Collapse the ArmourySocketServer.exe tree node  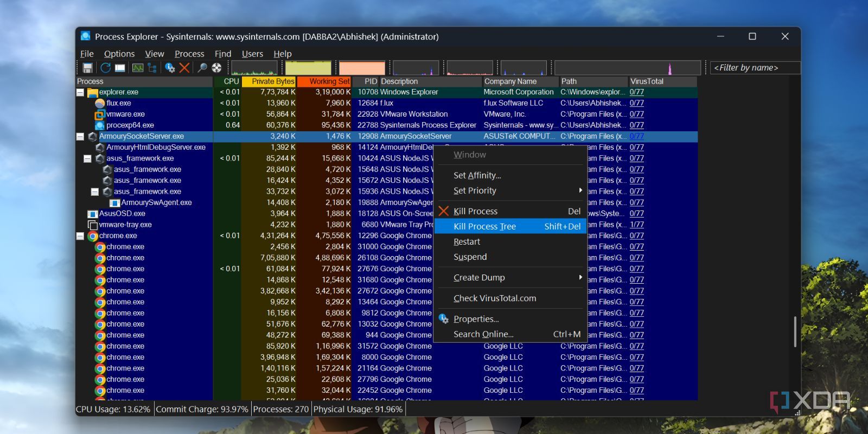(80, 137)
